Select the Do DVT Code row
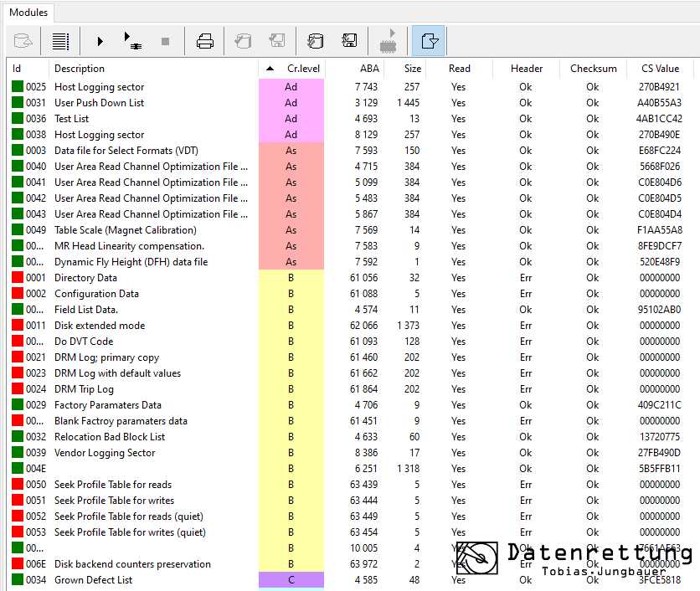 351,342
